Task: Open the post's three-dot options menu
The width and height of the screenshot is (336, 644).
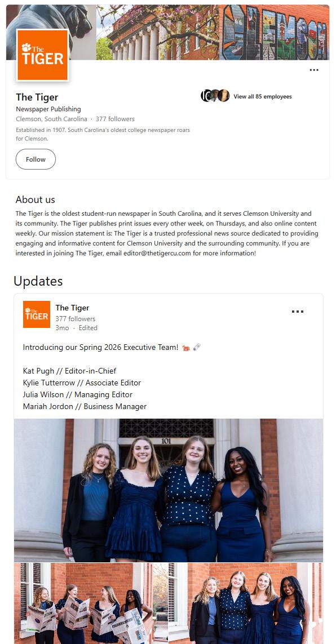Action: 298,312
